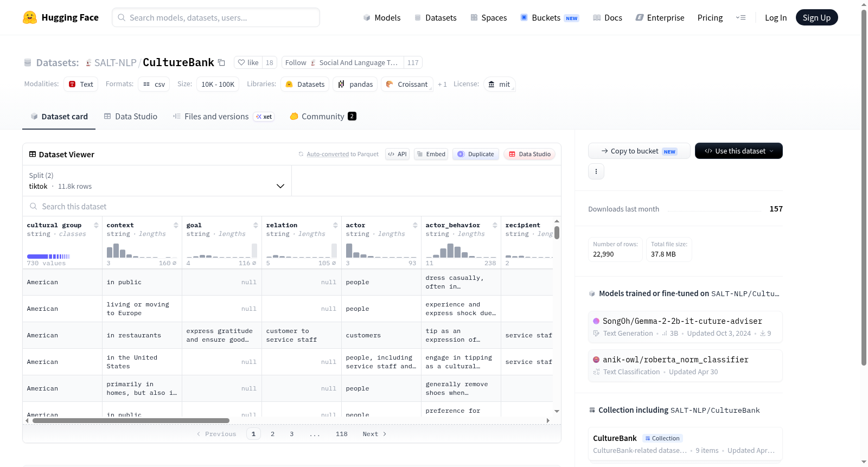Go to Datasets in top navigation
Image resolution: width=868 pixels, height=467 pixels.
click(x=435, y=17)
